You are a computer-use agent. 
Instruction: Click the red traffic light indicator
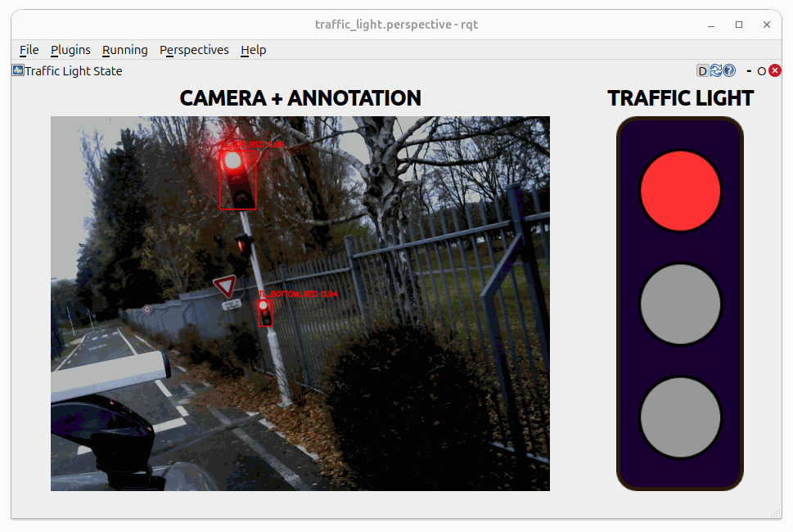[x=680, y=190]
